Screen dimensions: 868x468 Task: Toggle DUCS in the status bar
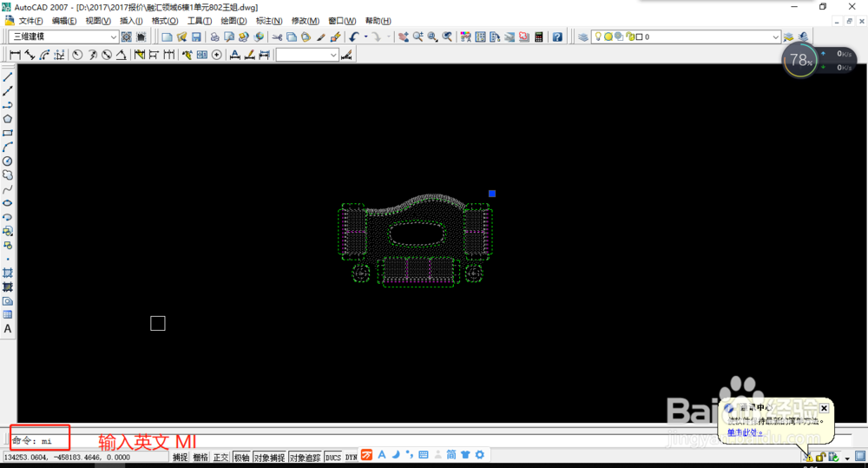click(x=332, y=458)
